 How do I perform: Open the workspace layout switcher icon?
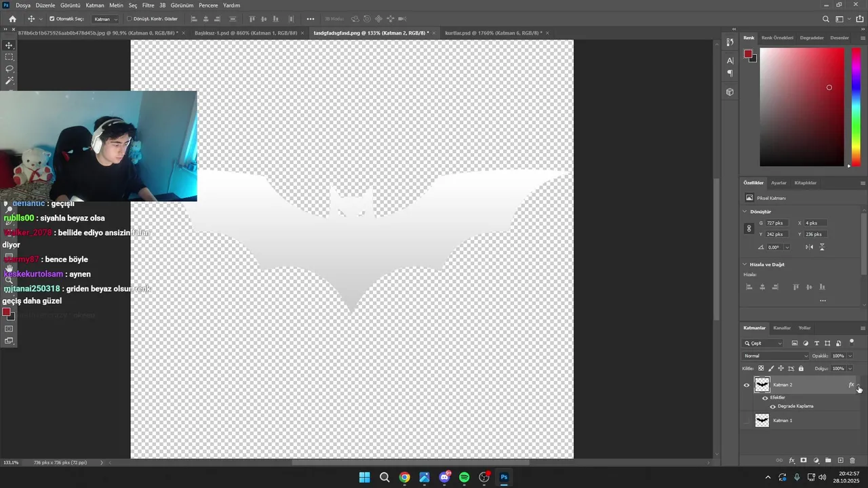(x=840, y=19)
